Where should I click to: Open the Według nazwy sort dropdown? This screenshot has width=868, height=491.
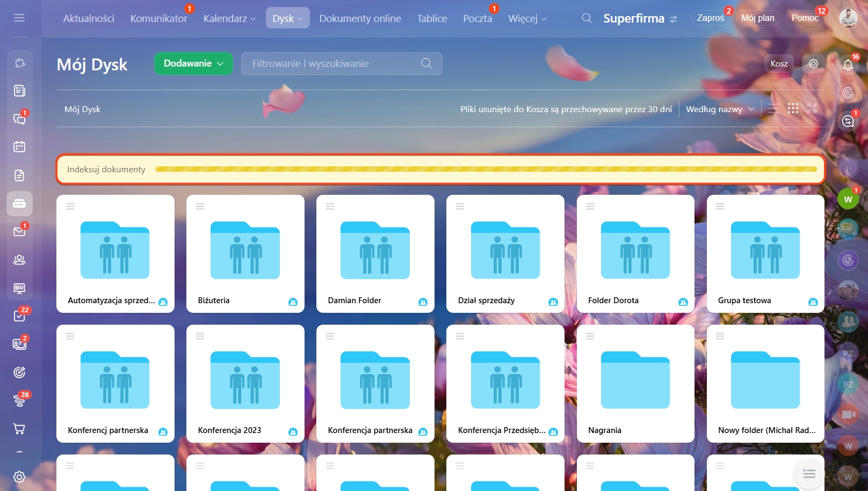[720, 109]
